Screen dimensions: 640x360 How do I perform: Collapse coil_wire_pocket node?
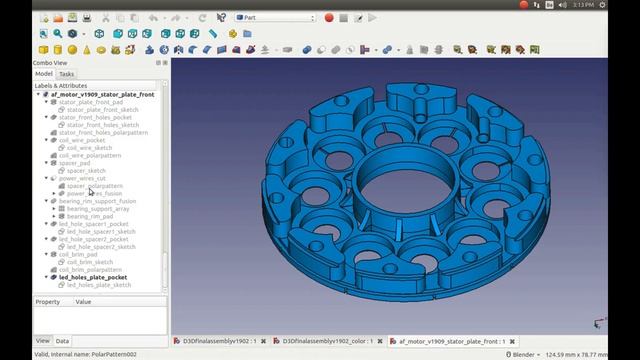46,140
